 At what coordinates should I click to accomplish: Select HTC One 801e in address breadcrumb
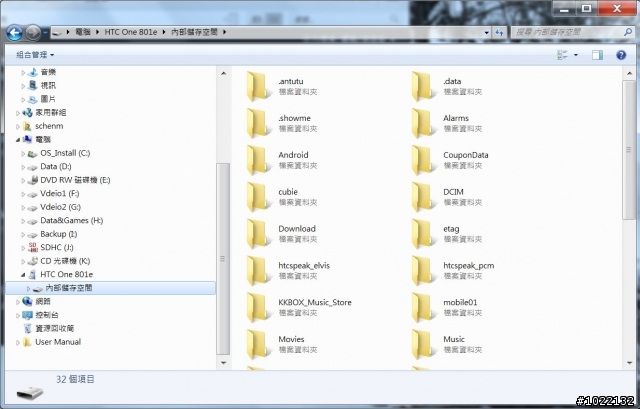coord(131,32)
